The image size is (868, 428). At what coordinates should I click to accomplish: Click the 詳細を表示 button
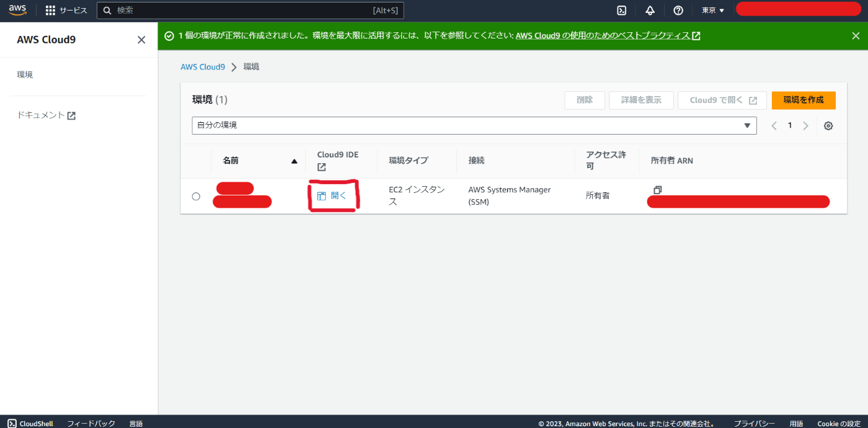(x=641, y=100)
